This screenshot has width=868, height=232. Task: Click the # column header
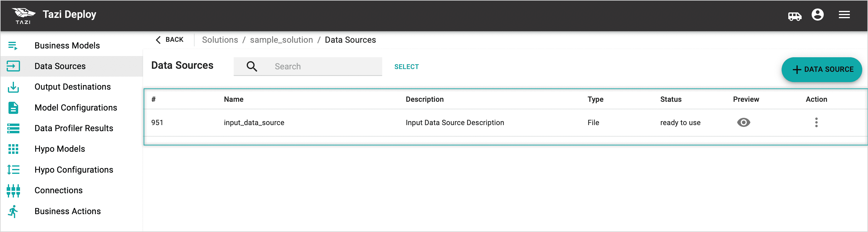tap(153, 99)
